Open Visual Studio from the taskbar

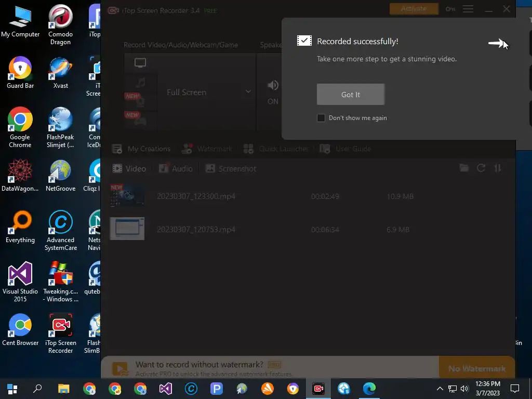(x=166, y=389)
